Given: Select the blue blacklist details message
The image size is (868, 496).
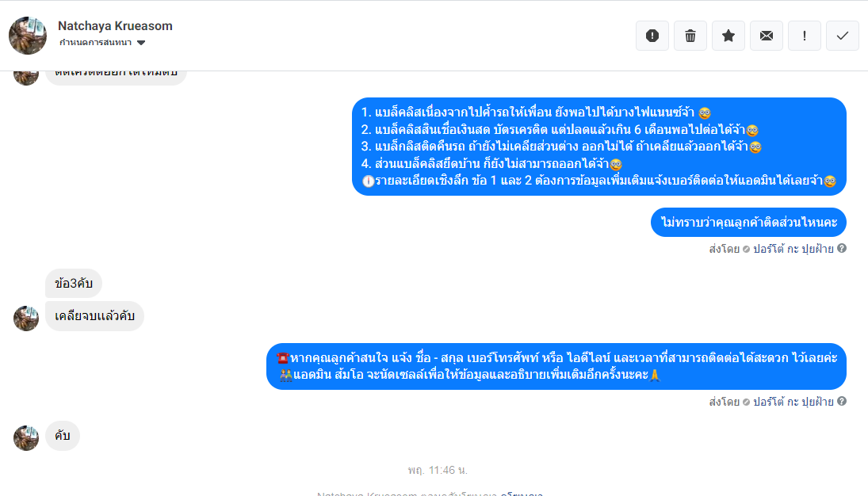Looking at the screenshot, I should pos(599,147).
